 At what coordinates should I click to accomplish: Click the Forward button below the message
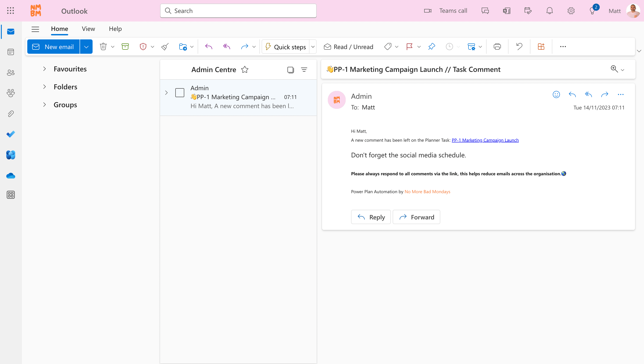[416, 217]
